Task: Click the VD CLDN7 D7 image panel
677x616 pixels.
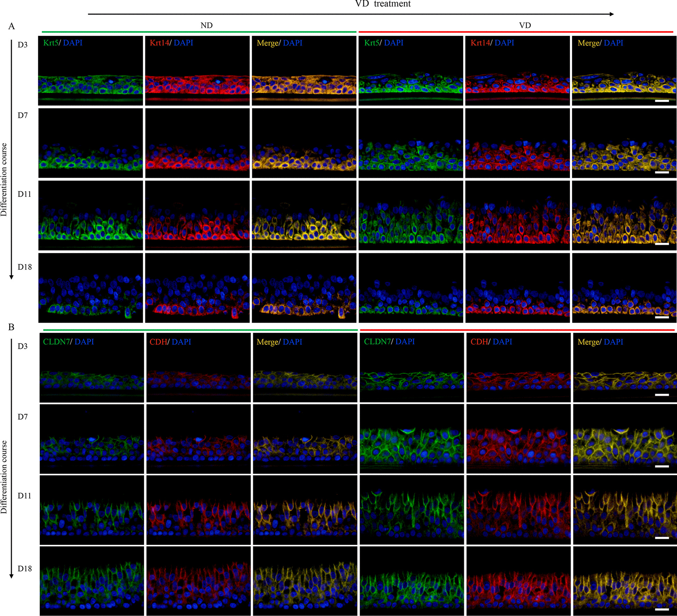Action: [412, 439]
